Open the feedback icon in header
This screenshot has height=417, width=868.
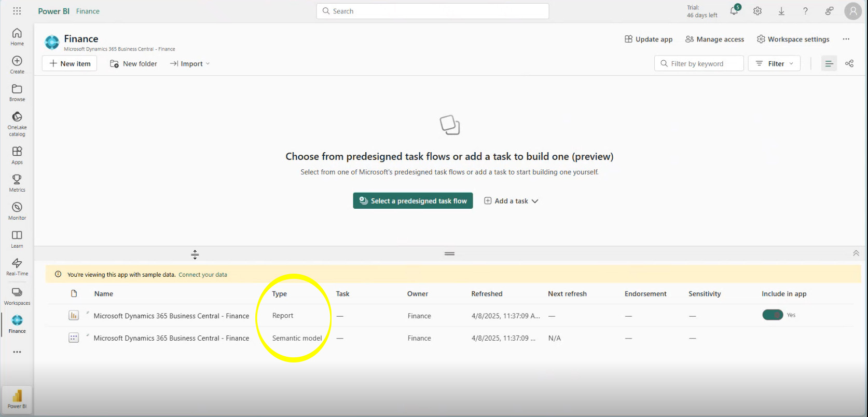click(830, 11)
